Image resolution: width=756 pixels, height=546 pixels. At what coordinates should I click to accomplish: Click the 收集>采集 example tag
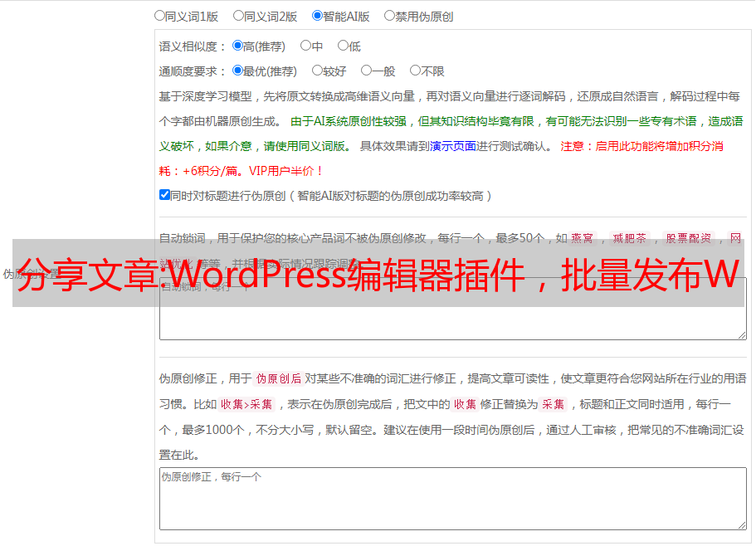pyautogui.click(x=246, y=404)
